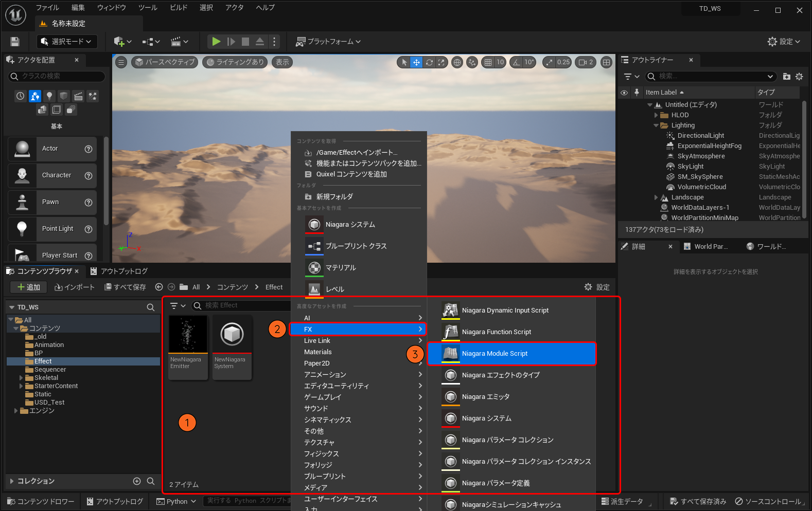Screen dimensions: 812x511
Task: Toggle the visibility eye column in Outliner
Action: tap(624, 93)
